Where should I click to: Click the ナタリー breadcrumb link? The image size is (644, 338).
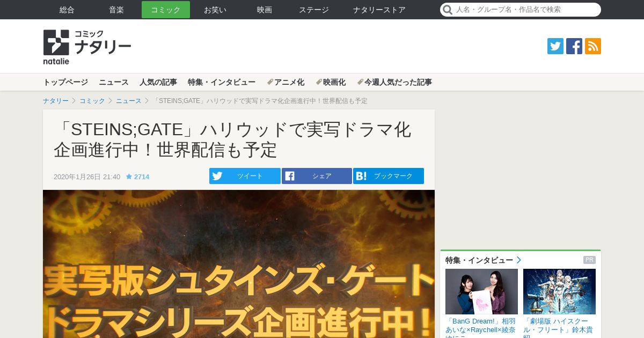(x=56, y=101)
